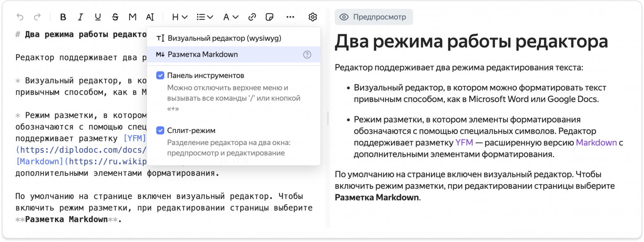Open more formatting options via ellipsis icon

290,17
